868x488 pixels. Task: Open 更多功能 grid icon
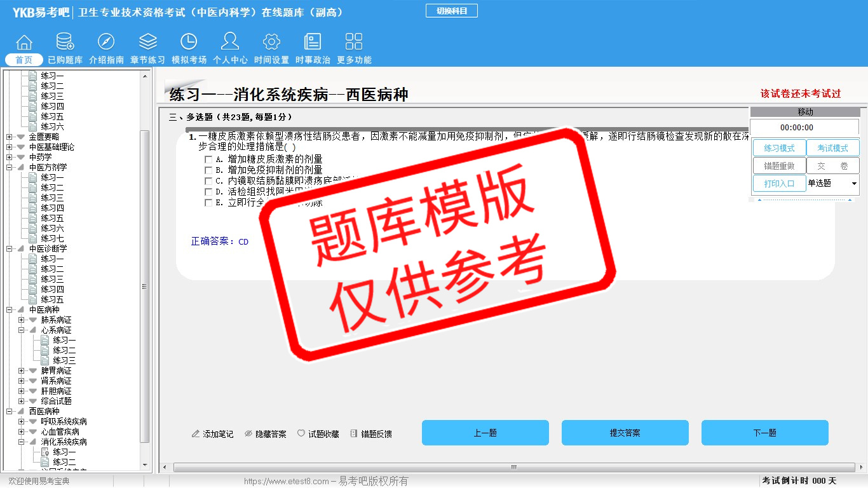point(354,43)
